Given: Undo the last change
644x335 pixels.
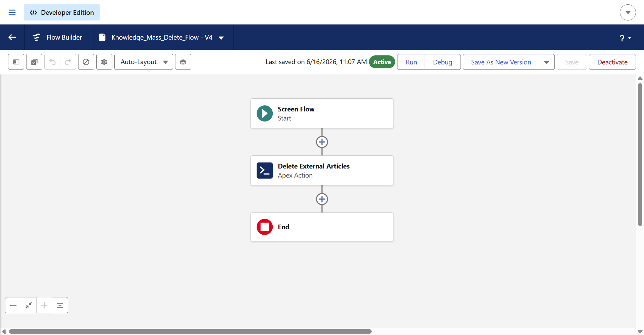Looking at the screenshot, I should click(x=52, y=62).
